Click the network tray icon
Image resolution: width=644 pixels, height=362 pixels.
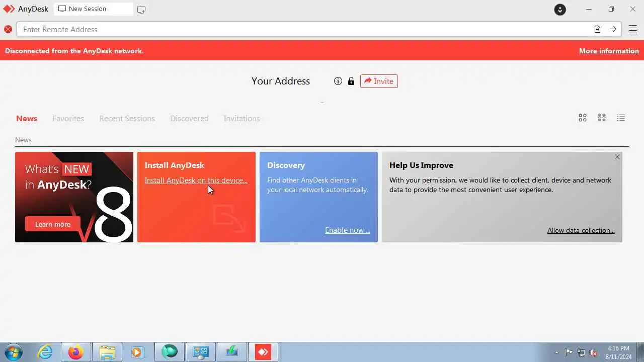click(581, 352)
